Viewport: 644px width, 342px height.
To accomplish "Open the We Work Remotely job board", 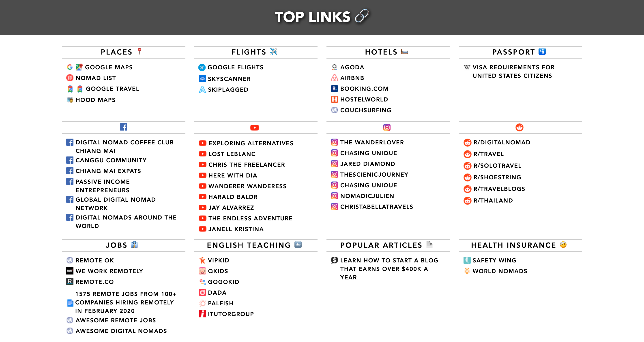I will click(109, 271).
